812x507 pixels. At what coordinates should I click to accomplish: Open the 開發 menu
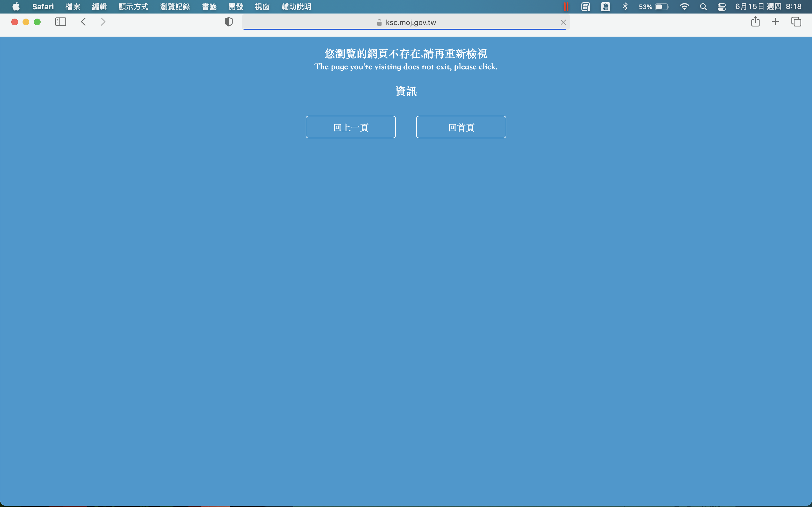236,7
